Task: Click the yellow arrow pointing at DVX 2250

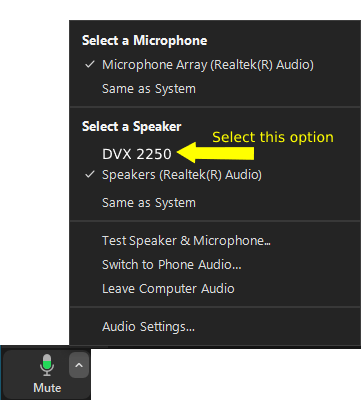Action: click(x=215, y=153)
